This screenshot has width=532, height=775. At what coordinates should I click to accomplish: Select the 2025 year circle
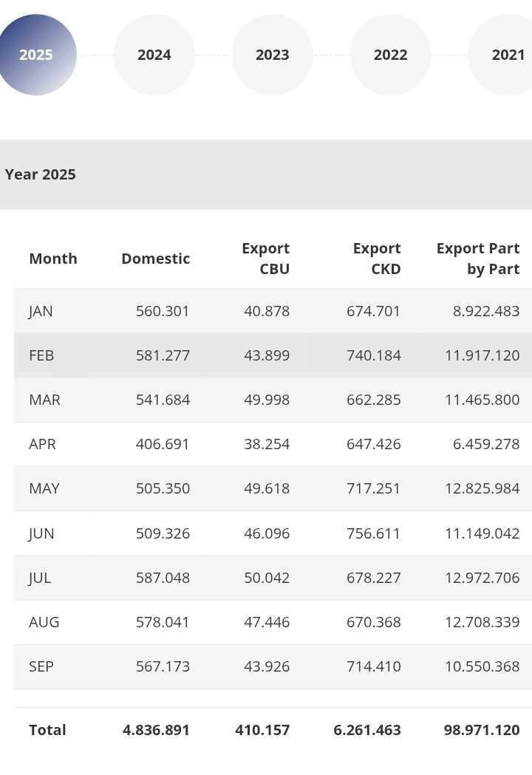click(x=36, y=55)
